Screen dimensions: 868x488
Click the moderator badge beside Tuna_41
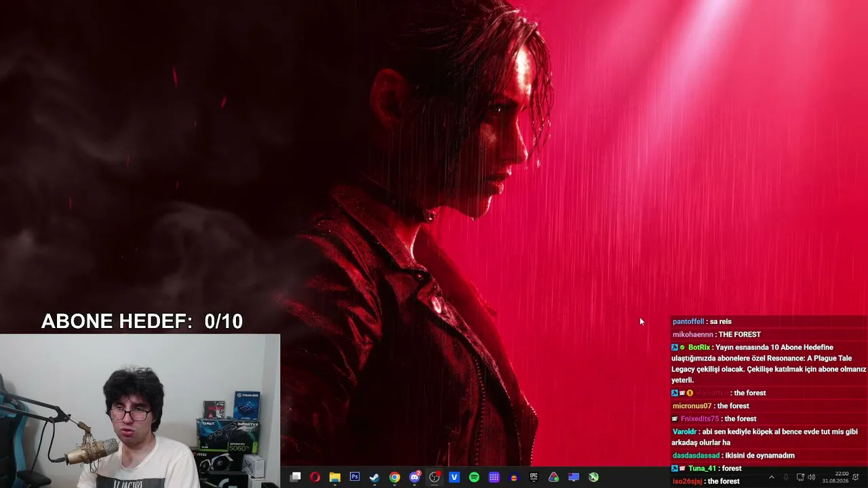(675, 468)
